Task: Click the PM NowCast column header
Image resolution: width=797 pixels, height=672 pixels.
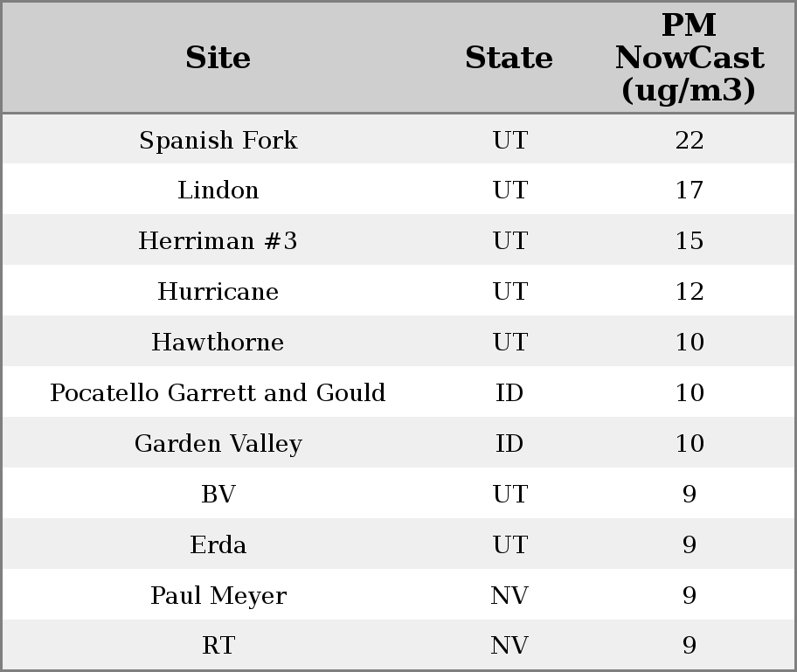Action: coord(689,59)
